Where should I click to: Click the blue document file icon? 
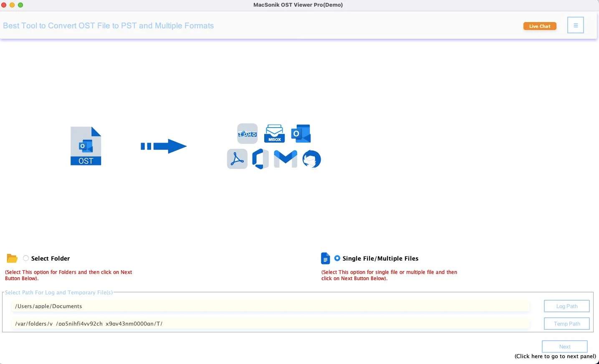point(325,259)
